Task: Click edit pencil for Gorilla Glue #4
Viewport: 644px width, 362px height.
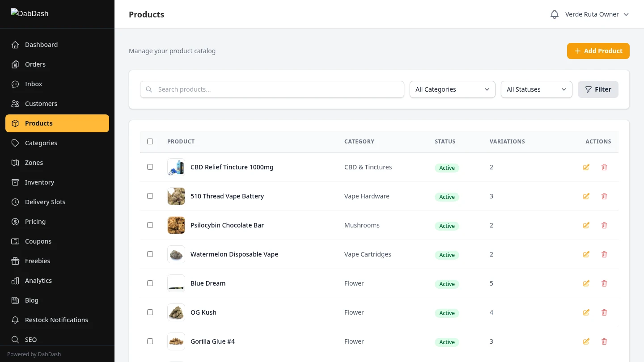Action: tap(586, 341)
